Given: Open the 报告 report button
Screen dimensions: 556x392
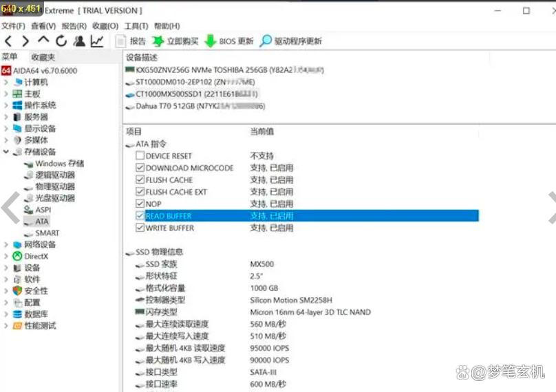Looking at the screenshot, I should pyautogui.click(x=131, y=41).
